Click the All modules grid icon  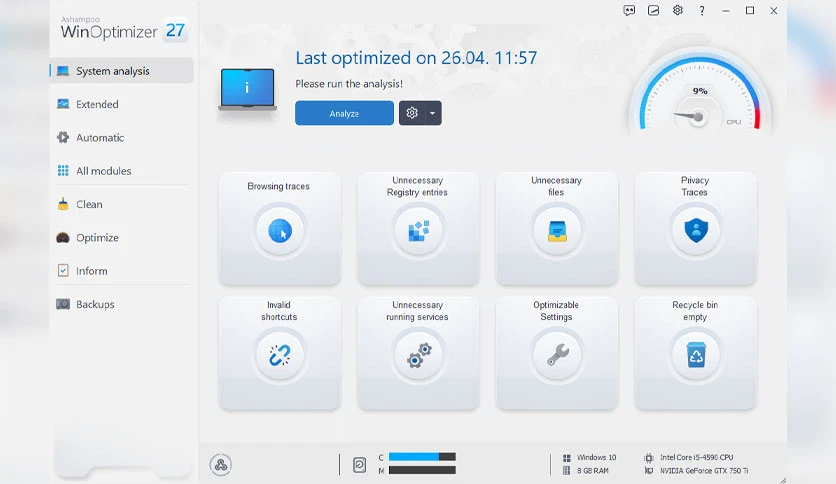(x=63, y=171)
